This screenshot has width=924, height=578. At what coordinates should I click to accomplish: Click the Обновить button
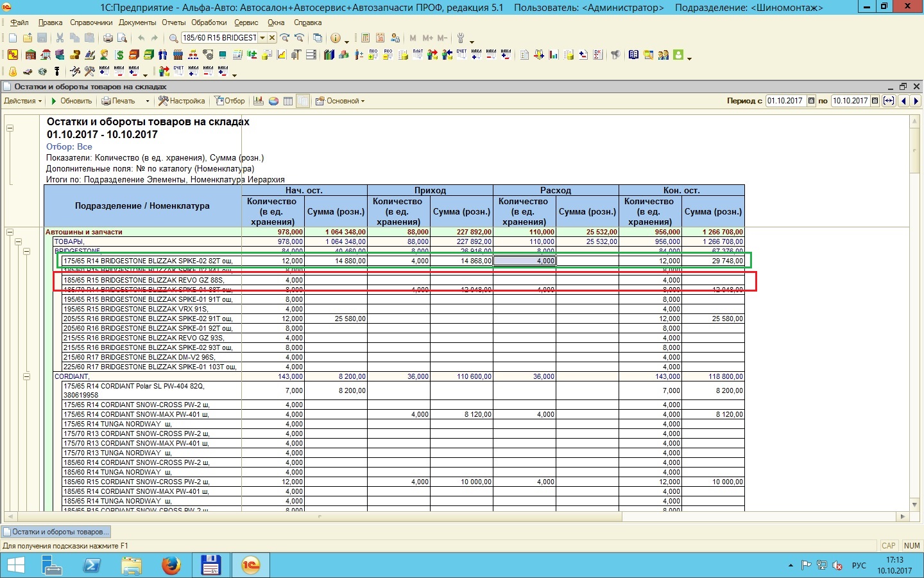(71, 101)
